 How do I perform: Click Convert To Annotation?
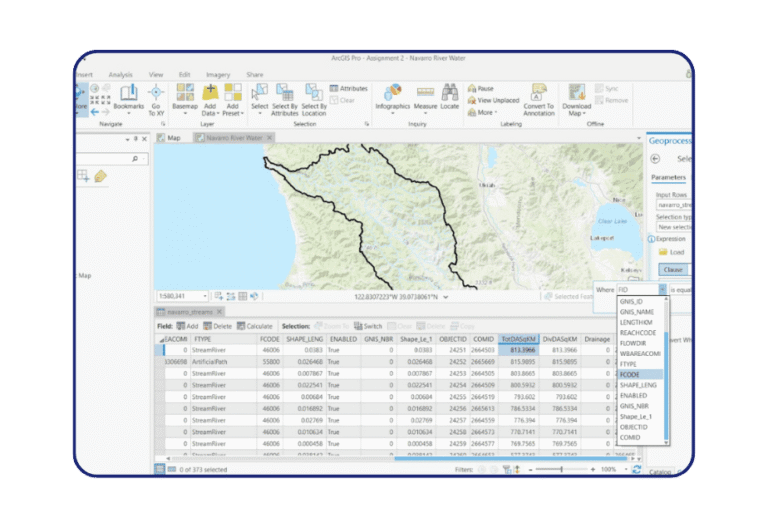tap(539, 96)
